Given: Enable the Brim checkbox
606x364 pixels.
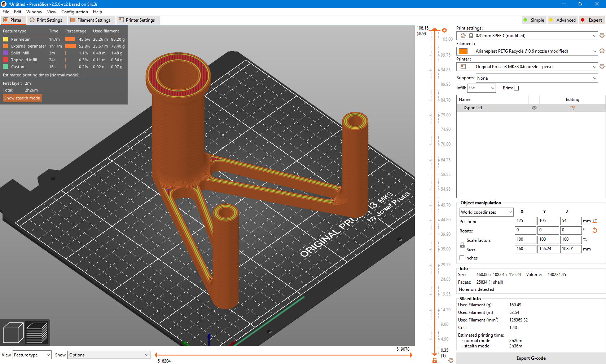Looking at the screenshot, I should coord(516,88).
